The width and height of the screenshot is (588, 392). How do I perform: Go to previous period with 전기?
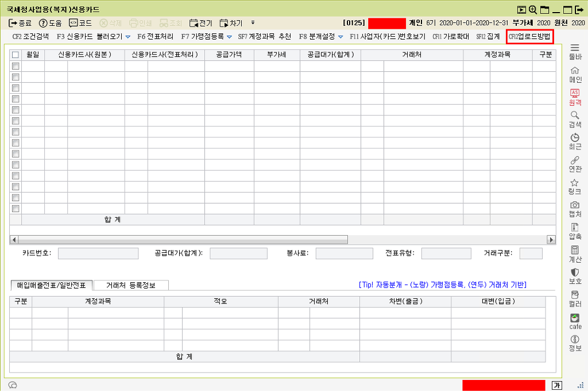point(200,23)
